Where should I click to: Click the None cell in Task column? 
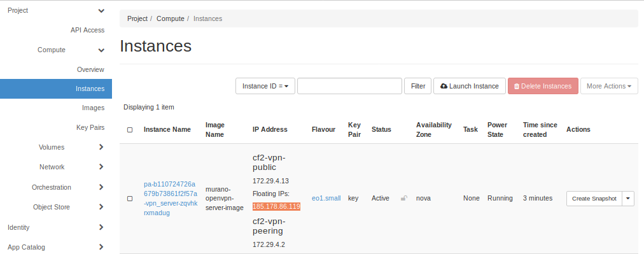pos(472,198)
